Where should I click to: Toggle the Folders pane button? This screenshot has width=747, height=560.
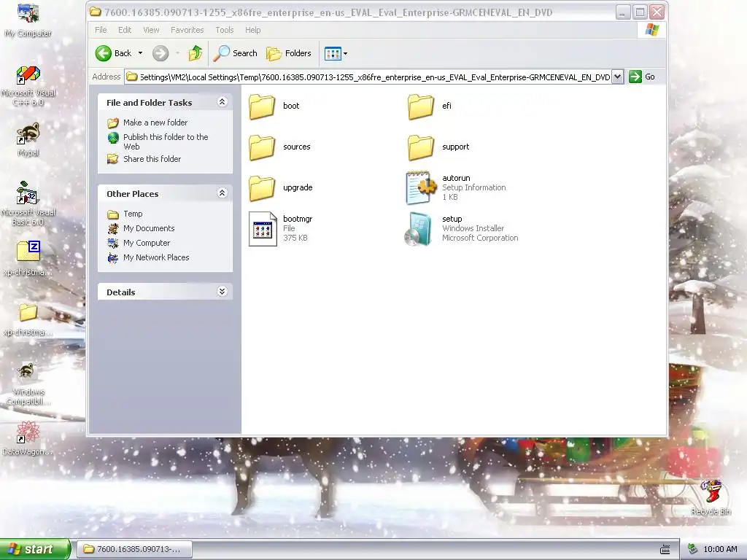point(289,53)
